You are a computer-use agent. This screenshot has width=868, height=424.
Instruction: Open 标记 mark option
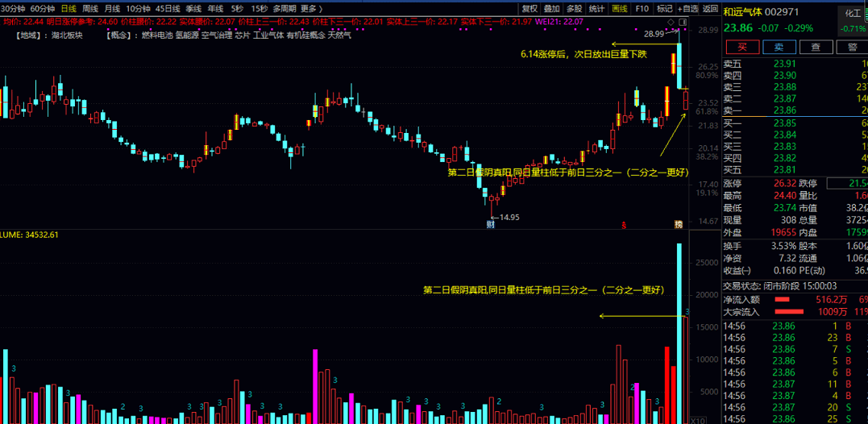pos(664,8)
